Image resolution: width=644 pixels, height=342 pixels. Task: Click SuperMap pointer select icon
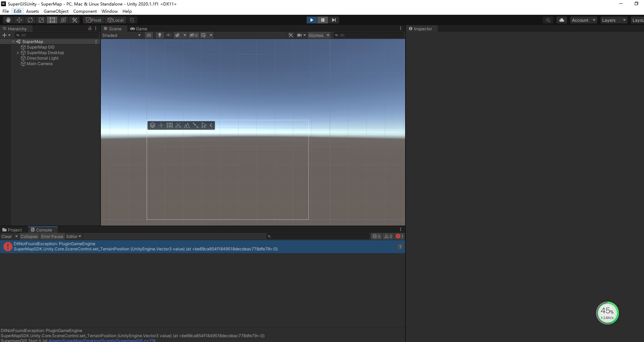[x=204, y=125]
